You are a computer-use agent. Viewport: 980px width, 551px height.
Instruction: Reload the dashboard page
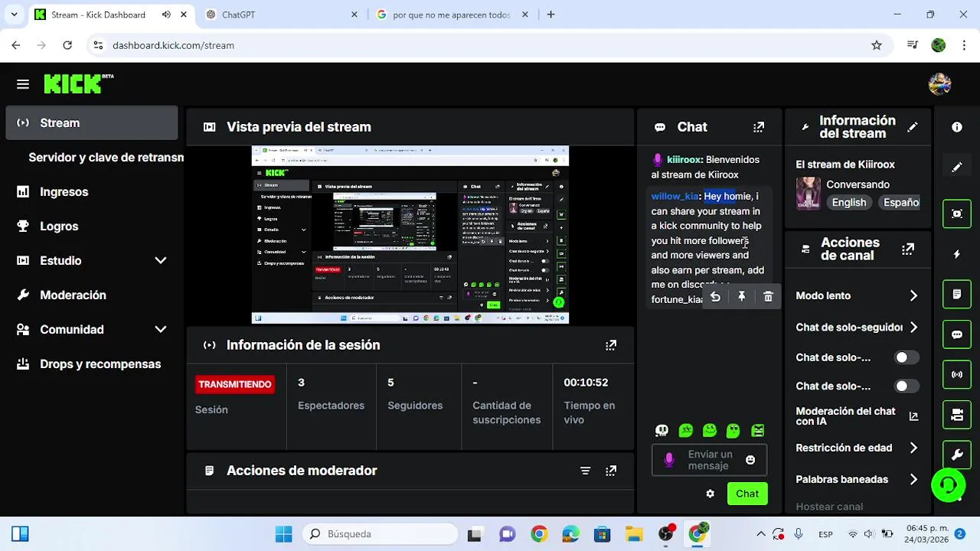[x=67, y=45]
